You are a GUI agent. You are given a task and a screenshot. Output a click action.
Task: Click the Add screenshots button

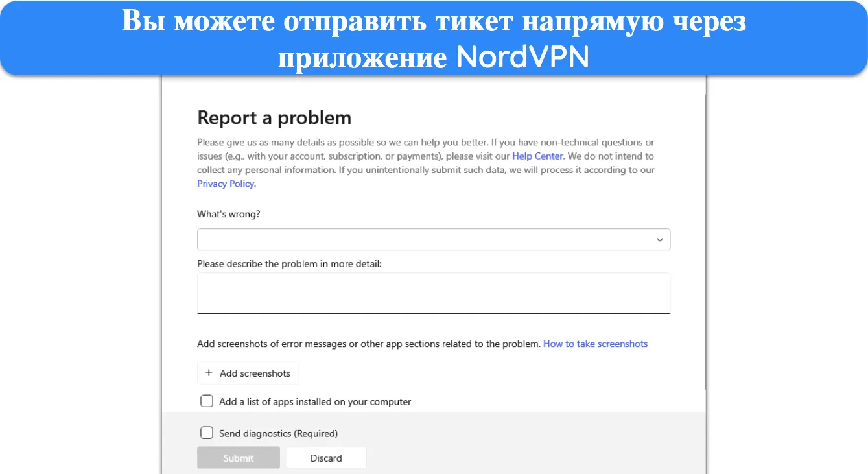point(248,373)
